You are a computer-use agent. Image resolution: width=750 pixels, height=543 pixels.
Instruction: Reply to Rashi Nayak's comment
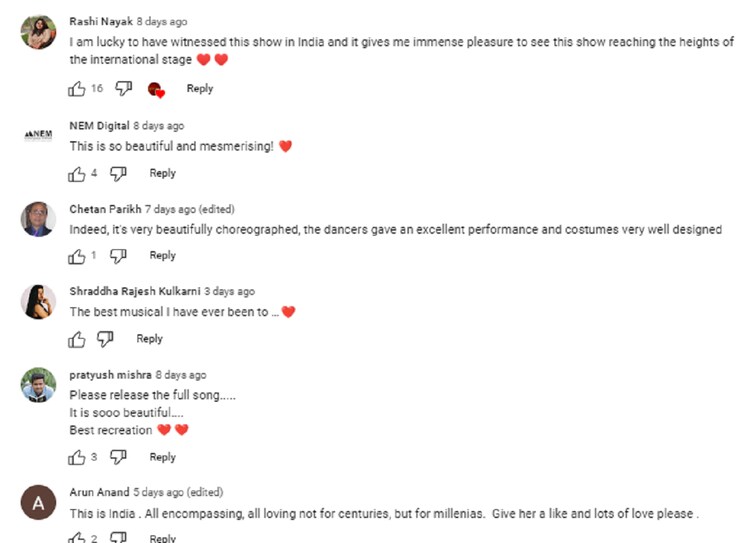click(200, 89)
